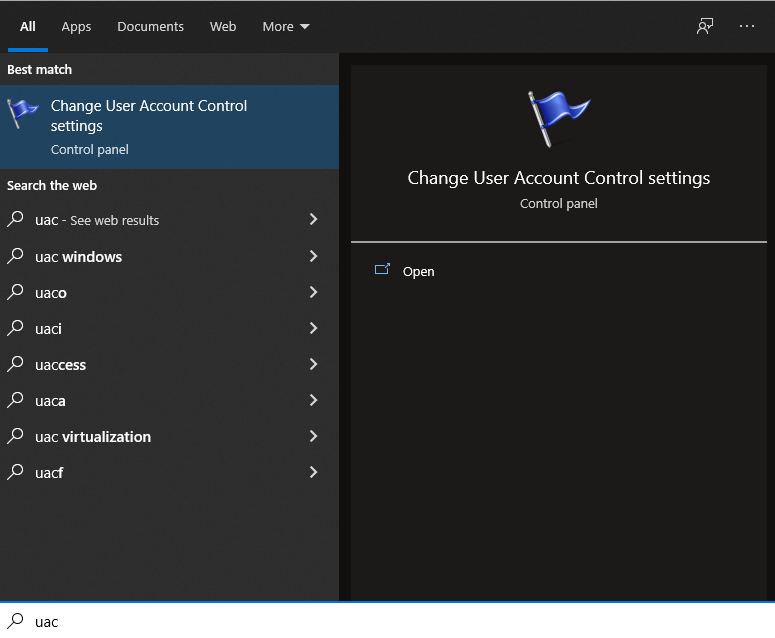This screenshot has height=638, width=775.
Task: Click the Open icon in the preview pane
Action: (x=382, y=269)
